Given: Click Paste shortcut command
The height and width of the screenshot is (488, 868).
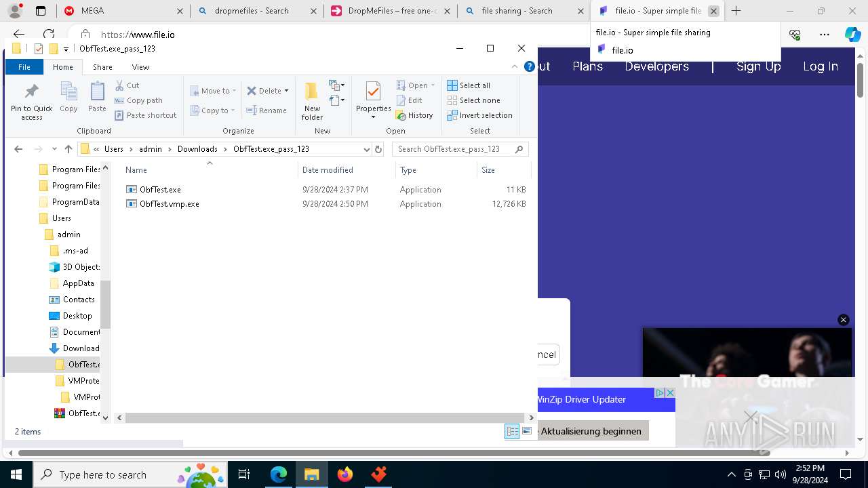Looking at the screenshot, I should pos(146,115).
